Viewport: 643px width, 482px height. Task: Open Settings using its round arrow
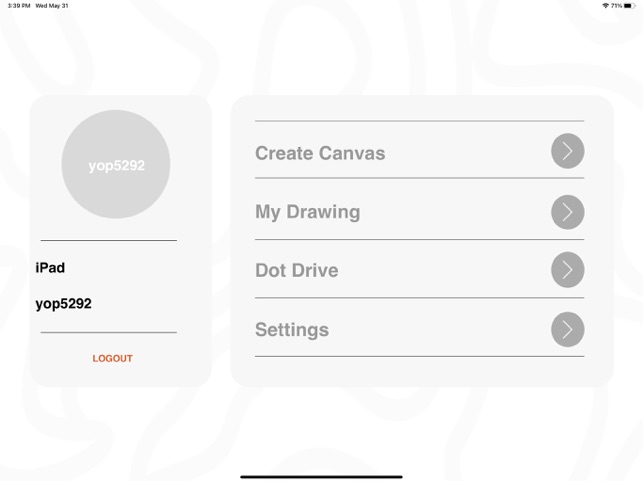[567, 329]
